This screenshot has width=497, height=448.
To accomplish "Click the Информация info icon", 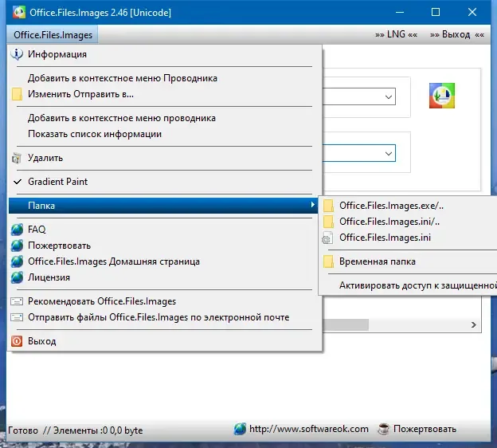I will tap(17, 54).
